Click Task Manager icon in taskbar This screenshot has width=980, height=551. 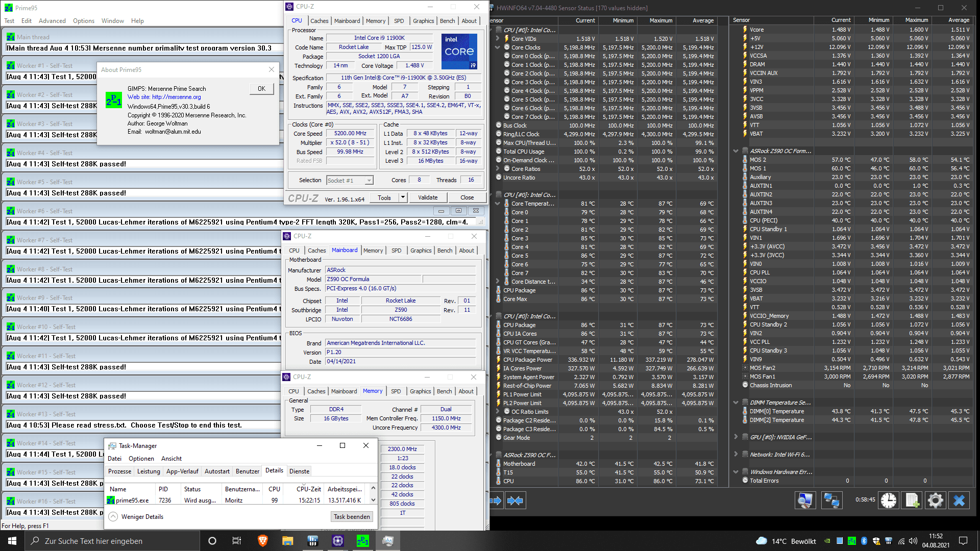click(x=388, y=541)
